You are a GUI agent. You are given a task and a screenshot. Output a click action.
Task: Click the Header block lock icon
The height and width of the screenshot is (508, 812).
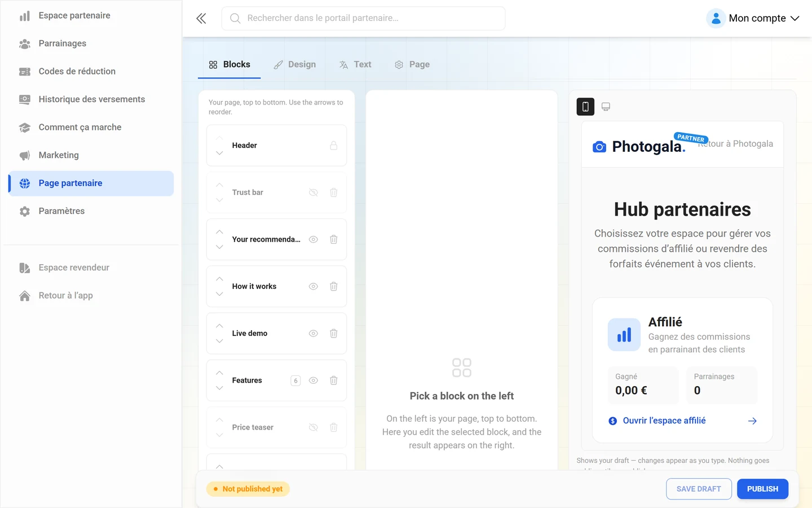coord(334,146)
